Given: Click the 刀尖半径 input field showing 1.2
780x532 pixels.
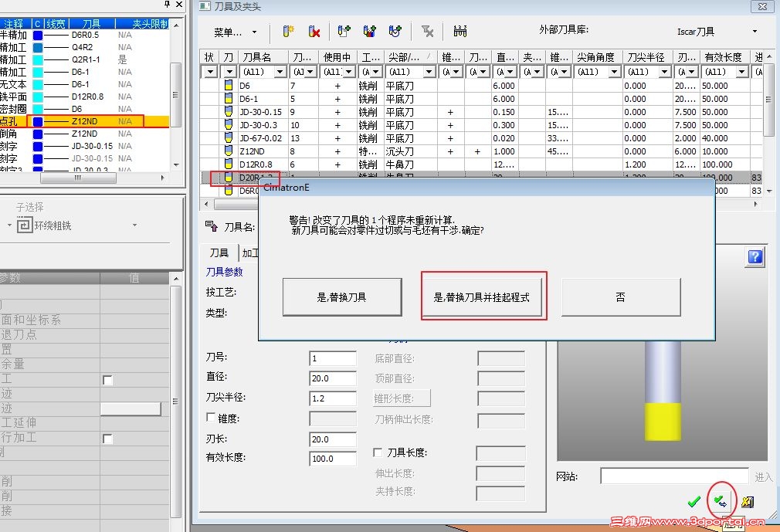Looking at the screenshot, I should click(x=333, y=398).
